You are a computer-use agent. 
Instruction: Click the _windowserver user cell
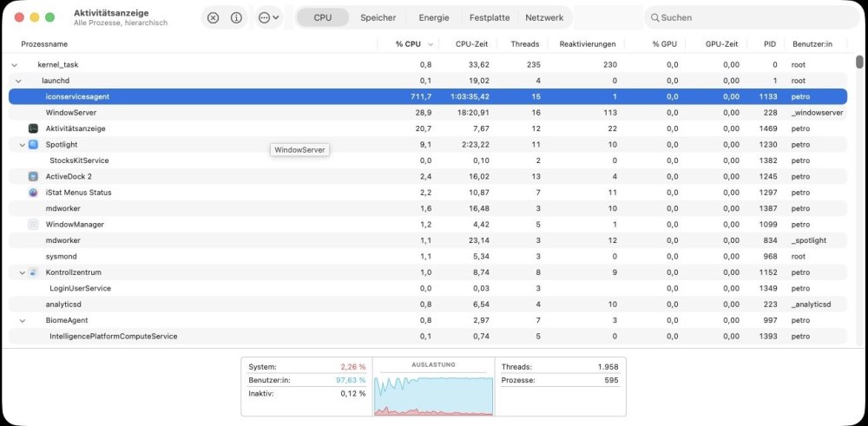(x=818, y=113)
